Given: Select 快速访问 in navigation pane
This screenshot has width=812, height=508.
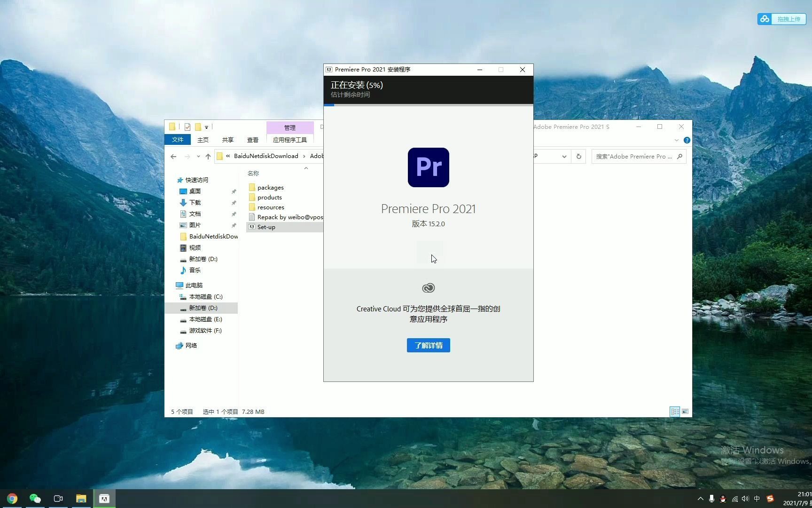Looking at the screenshot, I should point(196,180).
